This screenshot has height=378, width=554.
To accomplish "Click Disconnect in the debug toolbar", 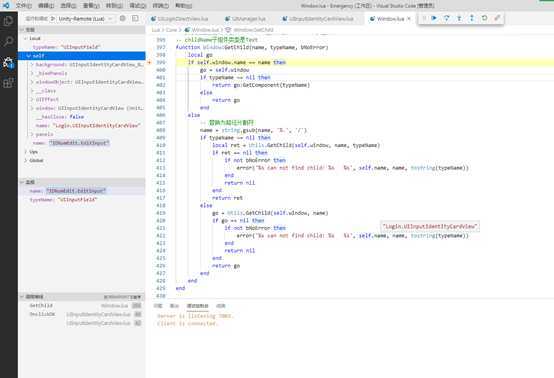I will (497, 18).
